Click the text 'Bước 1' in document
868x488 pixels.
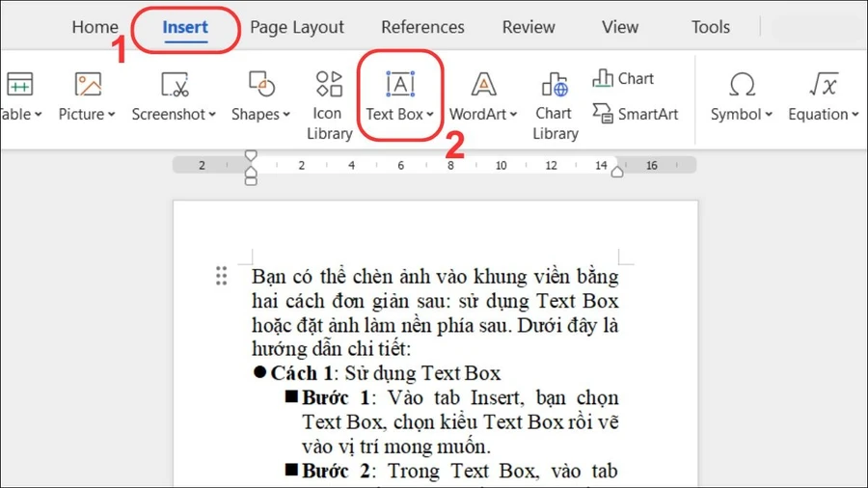336,397
